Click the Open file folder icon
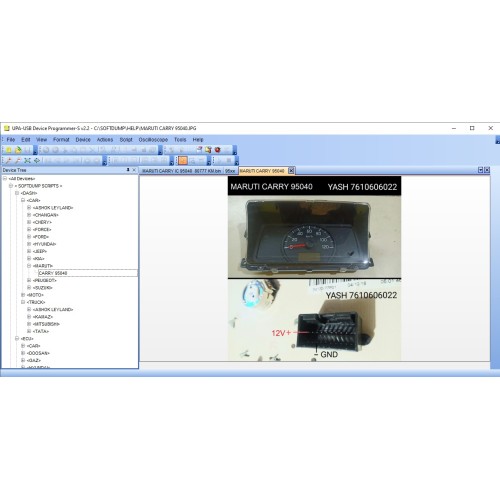Screen dimensions: 500x500 click(18, 150)
